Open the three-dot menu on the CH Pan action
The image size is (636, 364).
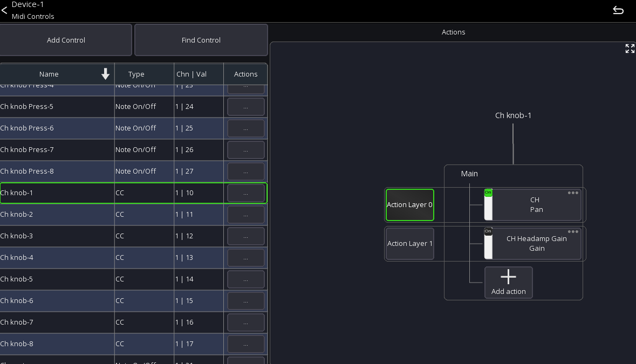click(x=573, y=193)
